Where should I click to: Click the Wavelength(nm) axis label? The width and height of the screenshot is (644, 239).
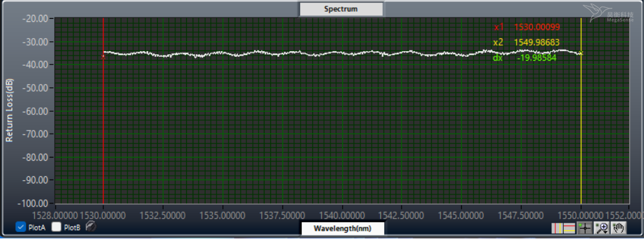[343, 228]
